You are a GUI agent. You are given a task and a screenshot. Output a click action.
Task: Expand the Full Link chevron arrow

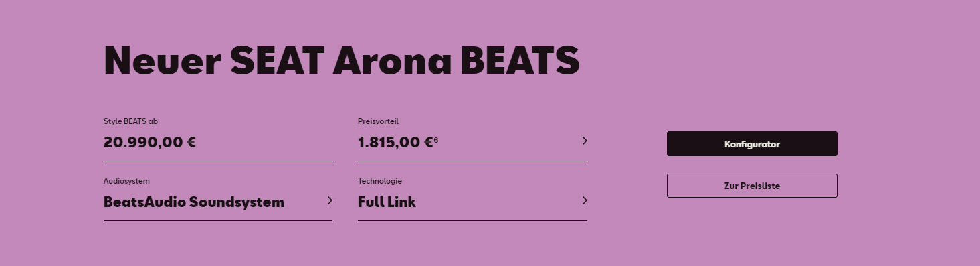[585, 200]
